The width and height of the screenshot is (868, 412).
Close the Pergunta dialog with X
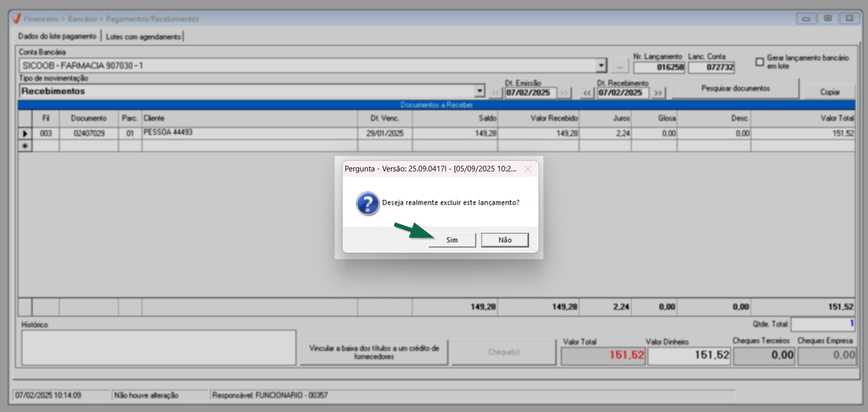coord(528,169)
